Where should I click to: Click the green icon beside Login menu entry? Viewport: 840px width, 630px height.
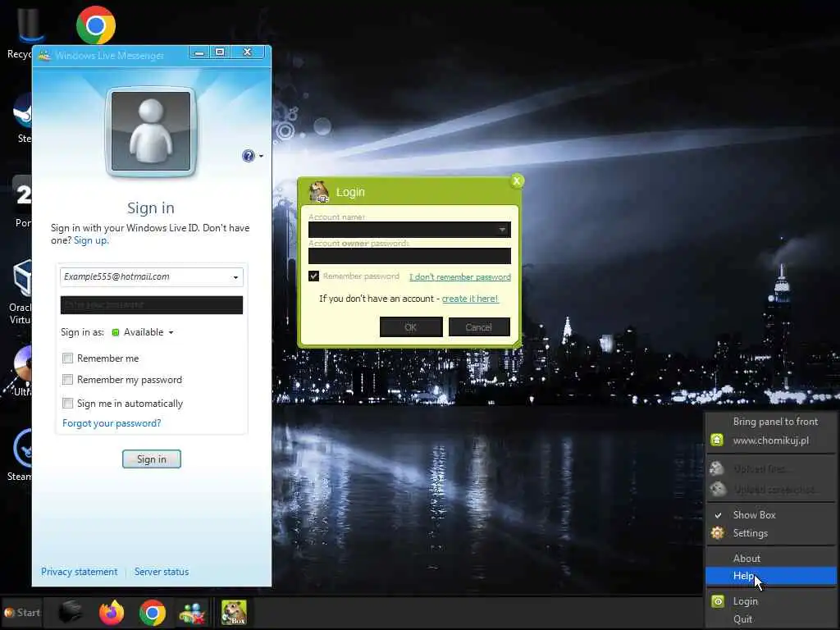[717, 601]
